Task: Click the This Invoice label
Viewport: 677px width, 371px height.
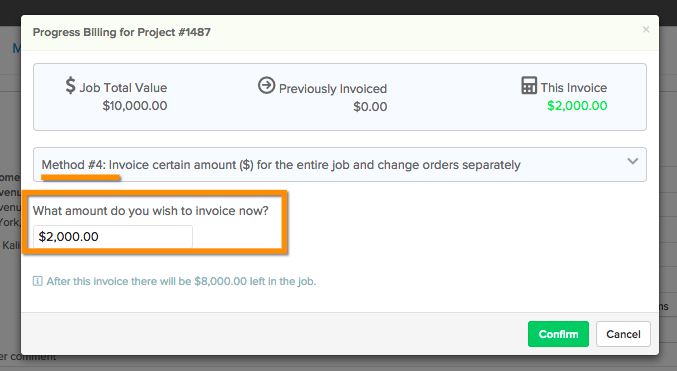Action: [x=574, y=88]
